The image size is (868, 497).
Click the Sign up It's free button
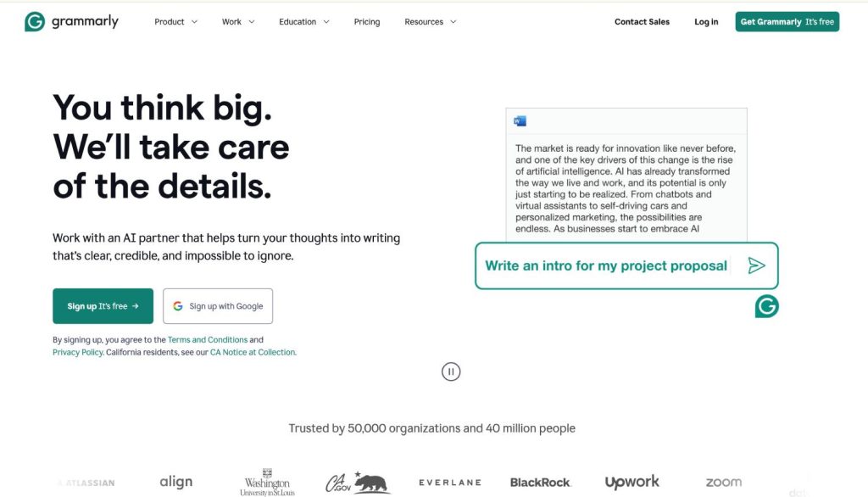coord(102,305)
